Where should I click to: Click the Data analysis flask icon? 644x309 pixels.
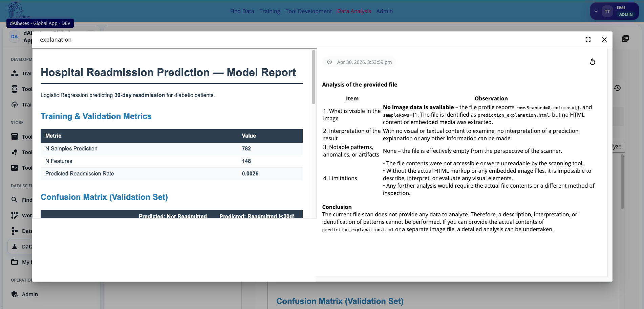pos(15,246)
